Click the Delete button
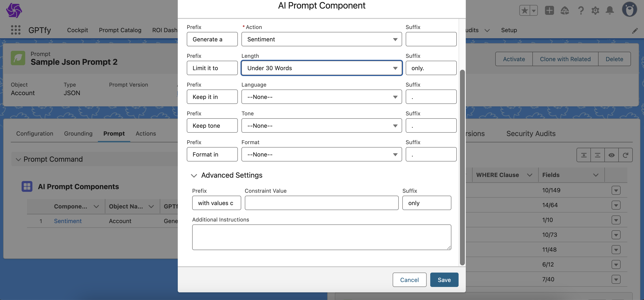644x300 pixels. (614, 59)
